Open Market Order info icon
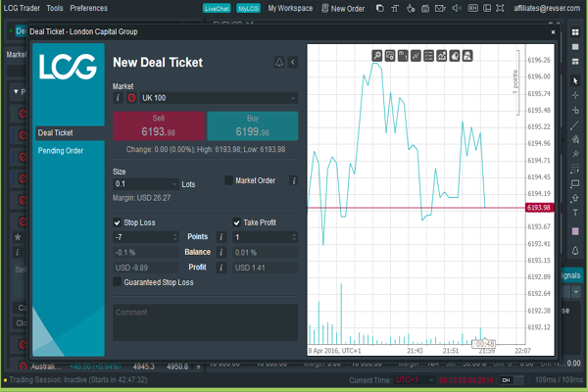Viewport: 588px width, 392px height. click(x=294, y=180)
